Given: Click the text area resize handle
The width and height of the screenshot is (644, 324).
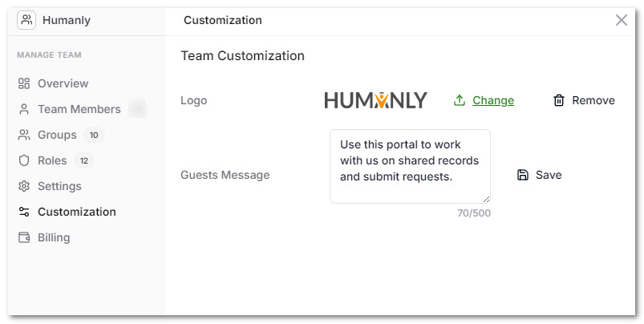Looking at the screenshot, I should click(485, 198).
